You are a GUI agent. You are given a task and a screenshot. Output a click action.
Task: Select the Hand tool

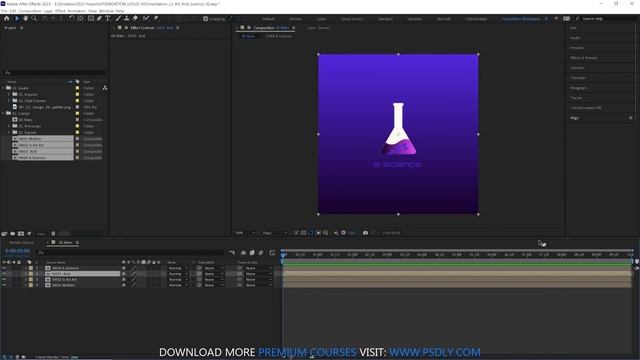pyautogui.click(x=25, y=18)
